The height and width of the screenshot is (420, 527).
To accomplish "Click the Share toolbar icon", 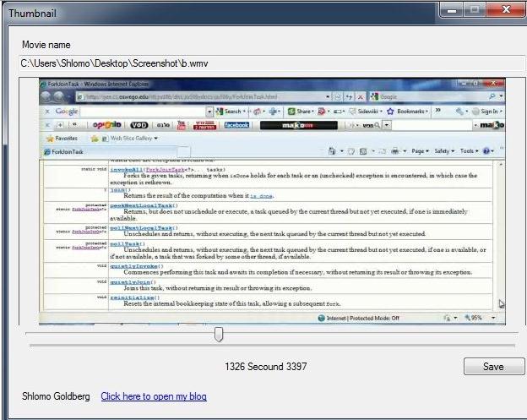I will [300, 111].
